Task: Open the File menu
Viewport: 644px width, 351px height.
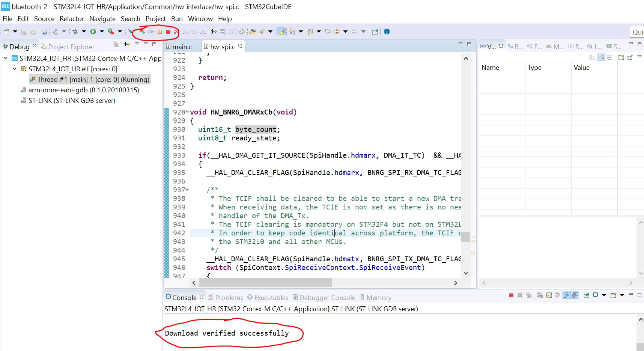Action: point(8,19)
